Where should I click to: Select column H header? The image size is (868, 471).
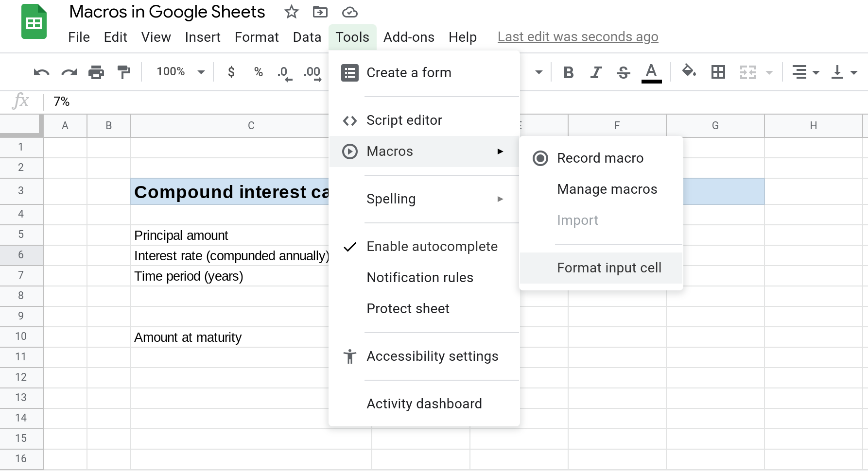(x=814, y=126)
